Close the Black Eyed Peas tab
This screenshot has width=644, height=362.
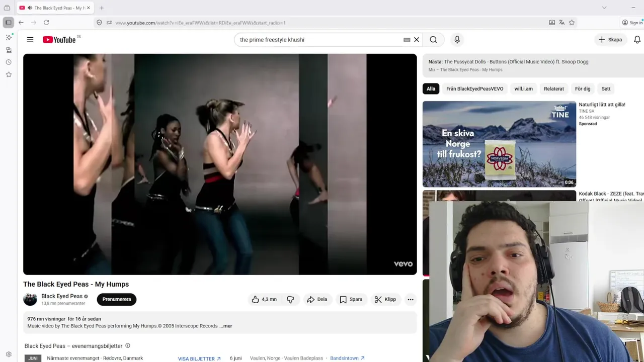coord(89,8)
